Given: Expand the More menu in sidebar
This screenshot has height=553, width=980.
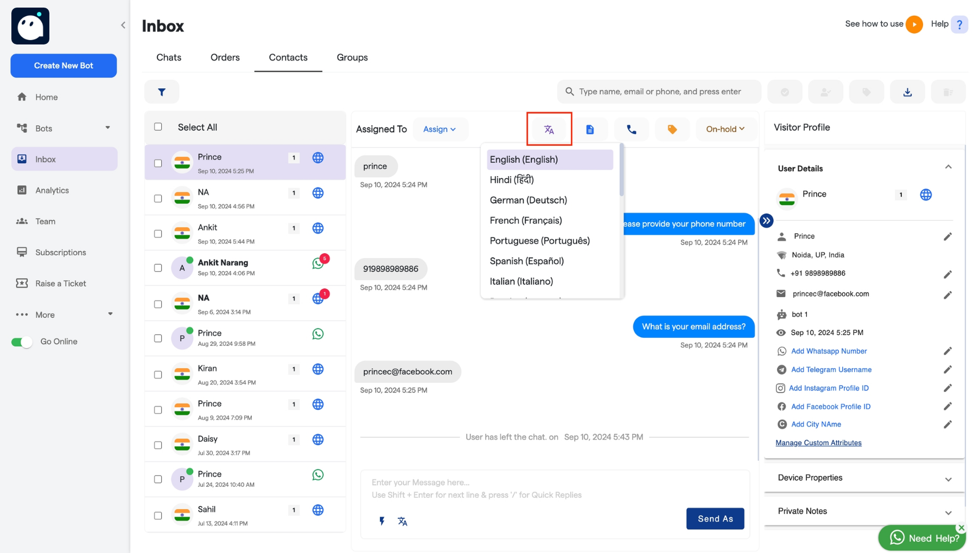Looking at the screenshot, I should pyautogui.click(x=110, y=314).
